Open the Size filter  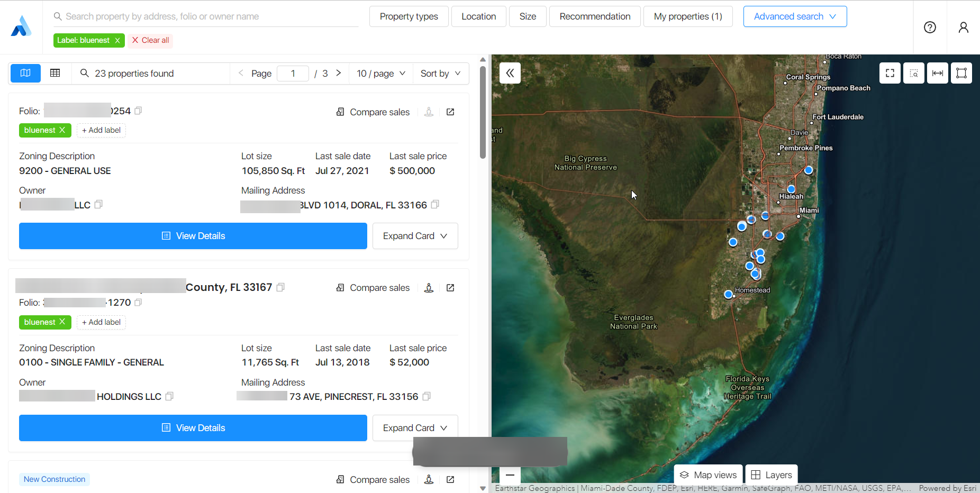pyautogui.click(x=528, y=16)
